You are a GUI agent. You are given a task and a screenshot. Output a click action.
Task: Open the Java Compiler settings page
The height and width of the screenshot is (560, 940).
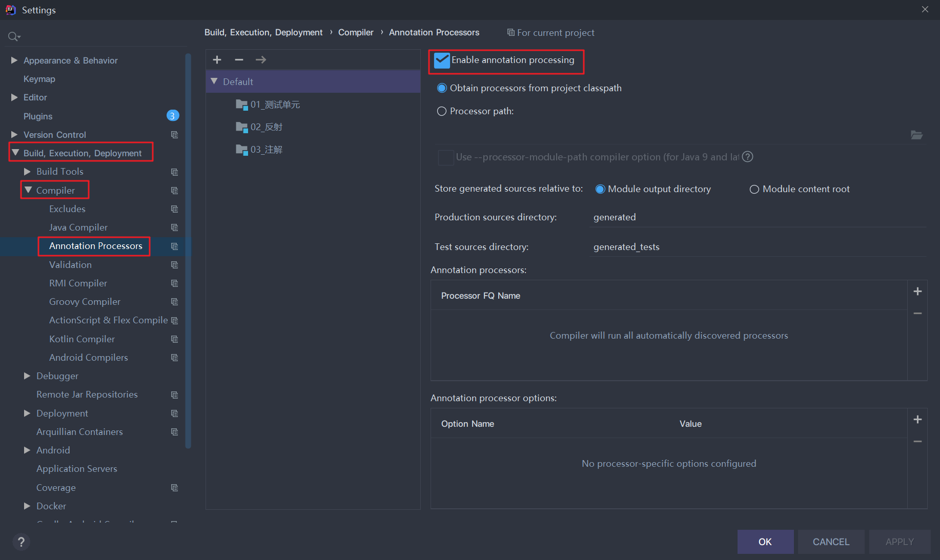(x=78, y=227)
